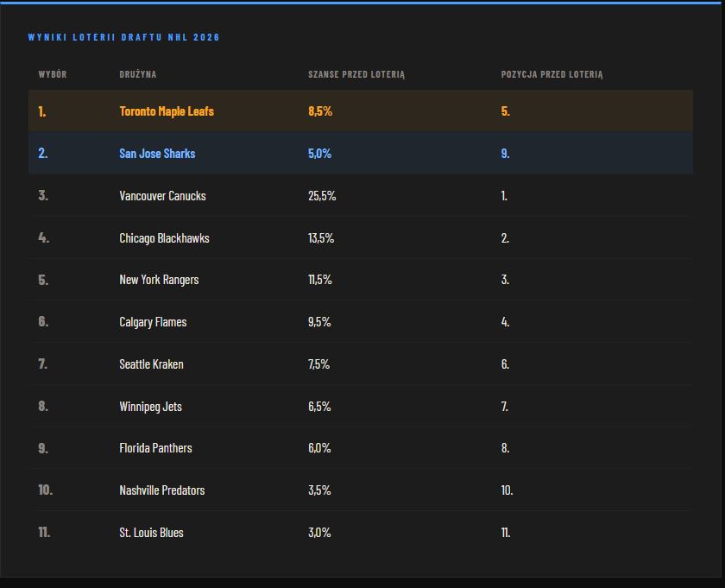Click the 3,0% odds for St. Louis
Image resolution: width=725 pixels, height=588 pixels.
click(x=319, y=533)
